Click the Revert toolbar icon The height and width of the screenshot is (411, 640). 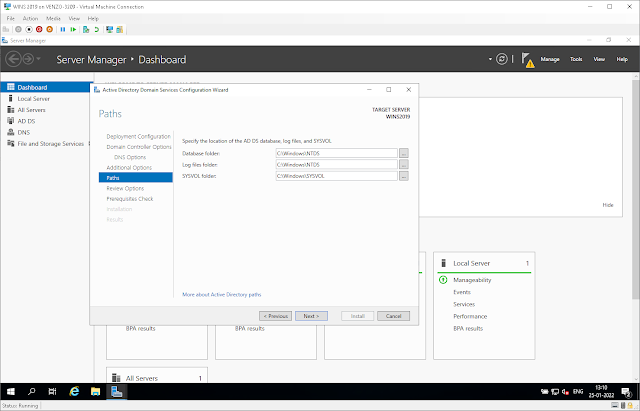point(97,29)
